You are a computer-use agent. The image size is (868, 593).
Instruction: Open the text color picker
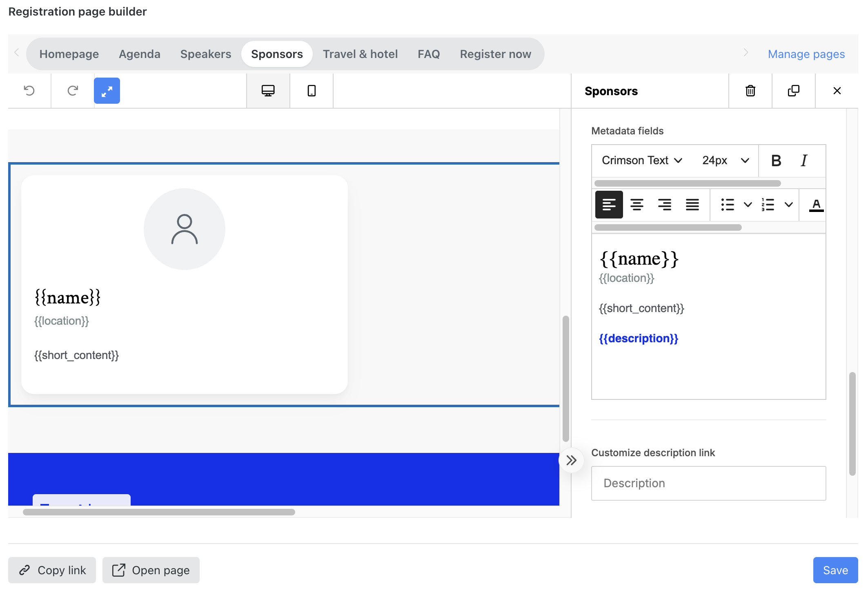pyautogui.click(x=816, y=205)
